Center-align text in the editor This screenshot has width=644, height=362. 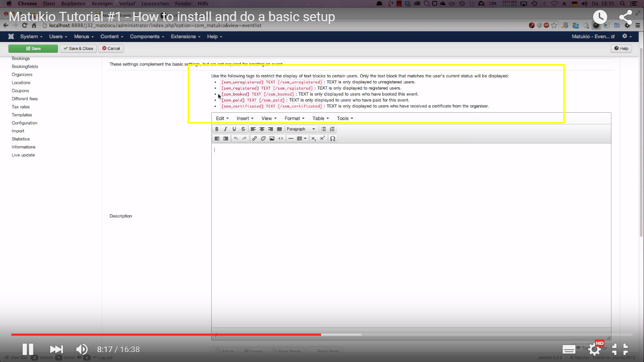tap(262, 129)
